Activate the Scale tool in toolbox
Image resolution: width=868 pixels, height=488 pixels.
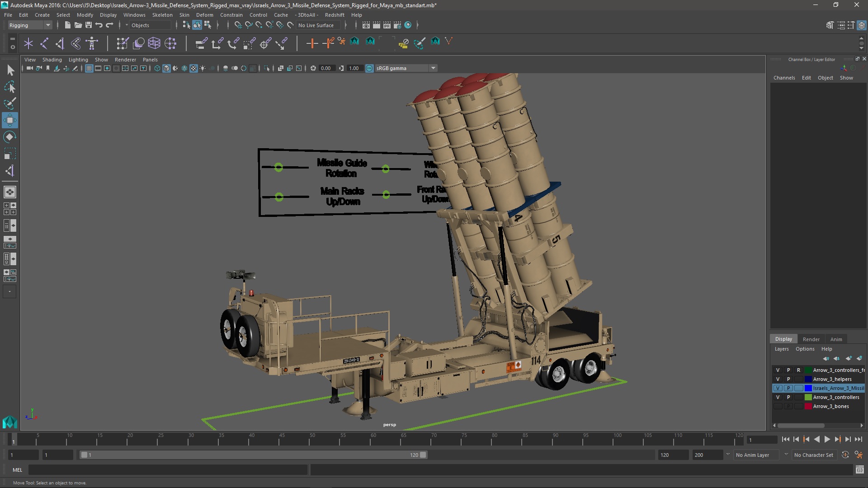[10, 154]
